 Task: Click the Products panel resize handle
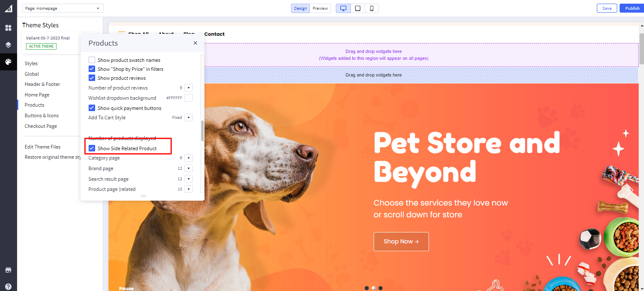(x=143, y=196)
